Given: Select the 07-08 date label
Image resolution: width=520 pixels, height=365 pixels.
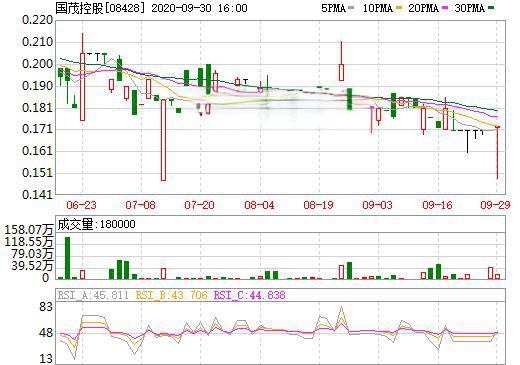Looking at the screenshot, I should (x=140, y=205).
